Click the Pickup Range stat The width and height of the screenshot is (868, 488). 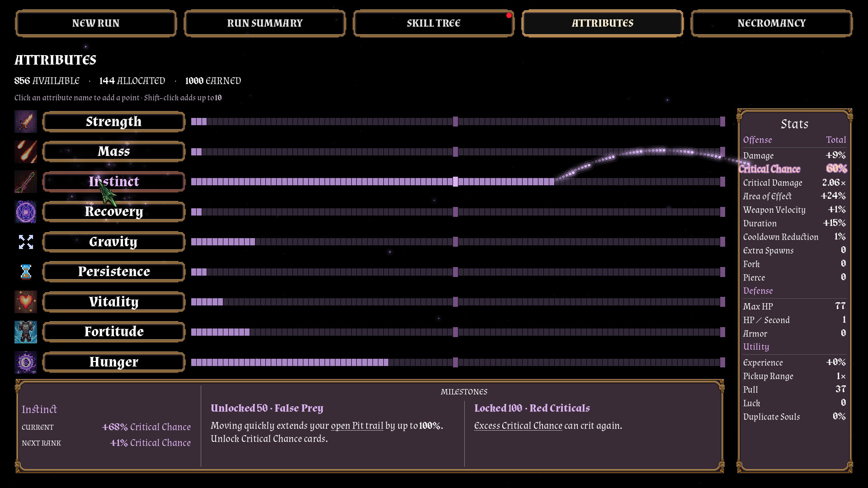click(x=794, y=376)
